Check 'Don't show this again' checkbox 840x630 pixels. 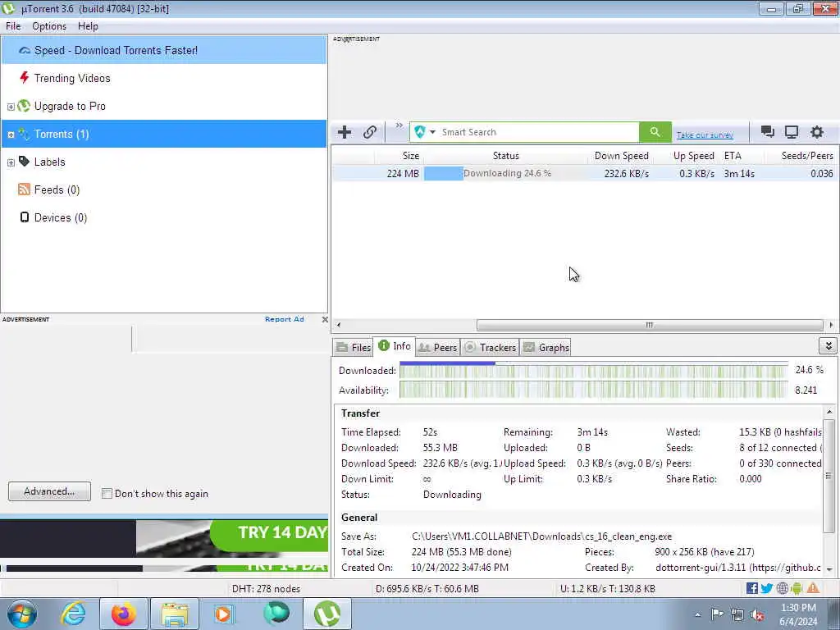(107, 493)
